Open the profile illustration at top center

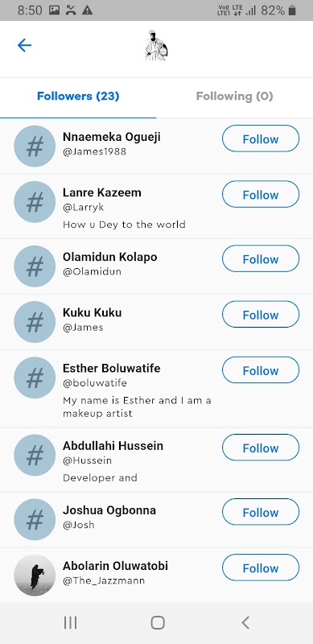tap(156, 46)
